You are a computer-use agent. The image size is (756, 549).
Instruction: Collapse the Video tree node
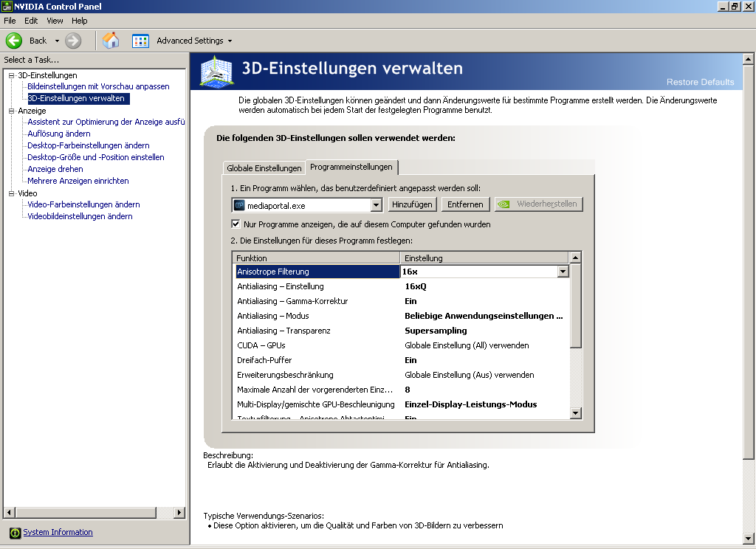point(11,193)
